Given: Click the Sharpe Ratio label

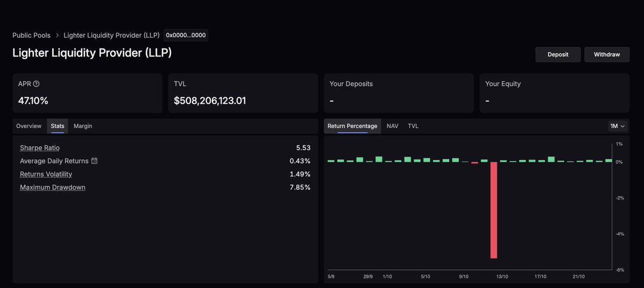Looking at the screenshot, I should [x=40, y=148].
